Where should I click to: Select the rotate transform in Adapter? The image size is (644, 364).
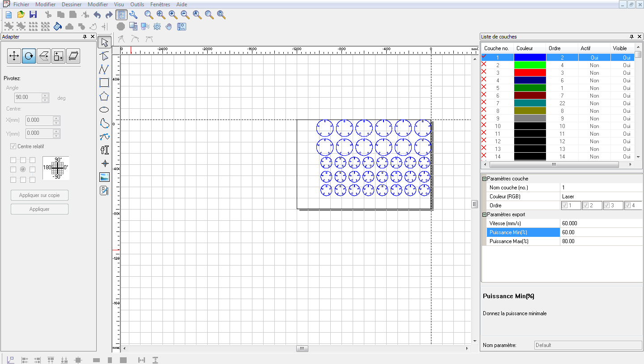[x=29, y=56]
